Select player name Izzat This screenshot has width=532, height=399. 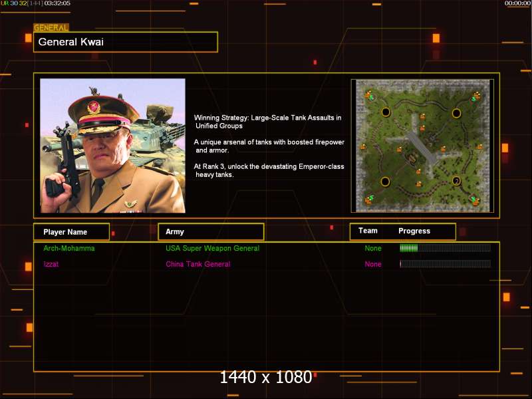tap(51, 264)
